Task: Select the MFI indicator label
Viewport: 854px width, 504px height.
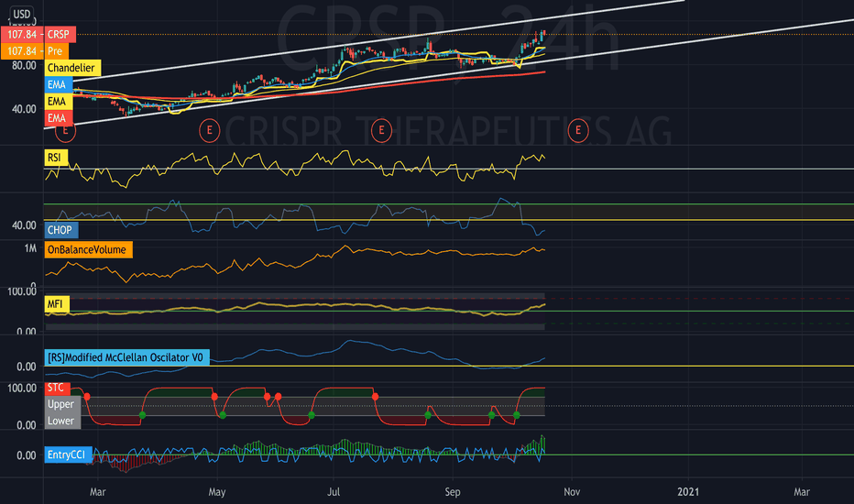Action: [57, 304]
